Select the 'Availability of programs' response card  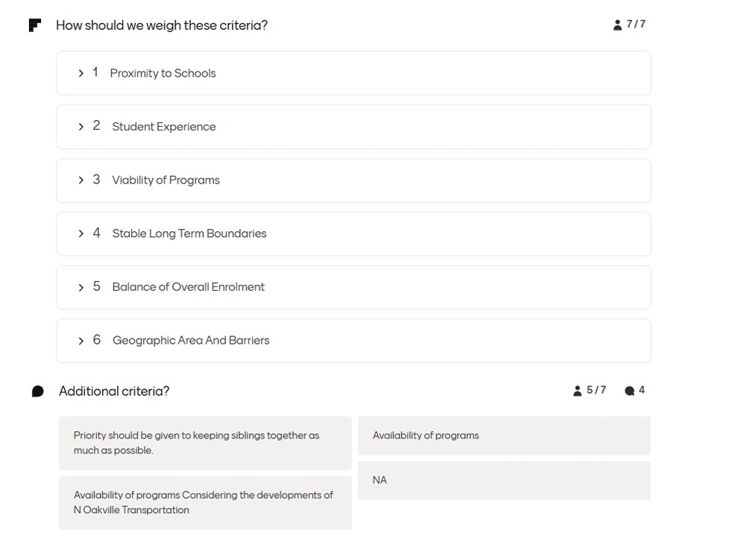504,435
